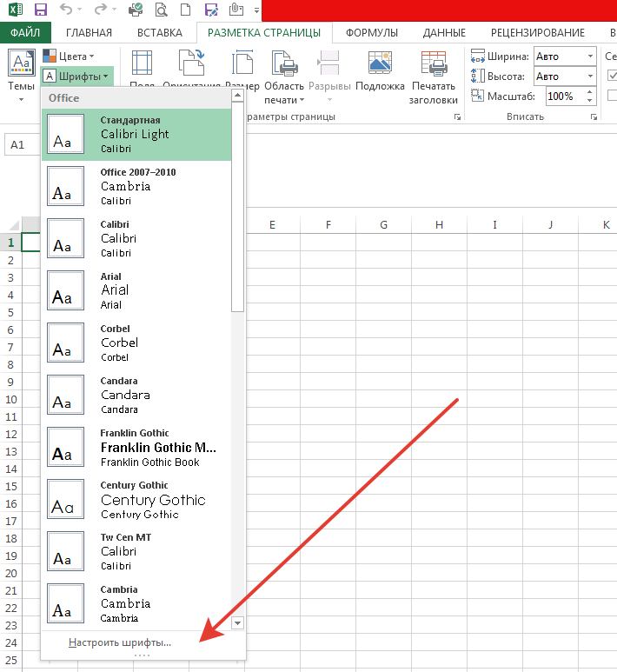617x672 pixels.
Task: Create a new blank document icon
Action: point(185,9)
